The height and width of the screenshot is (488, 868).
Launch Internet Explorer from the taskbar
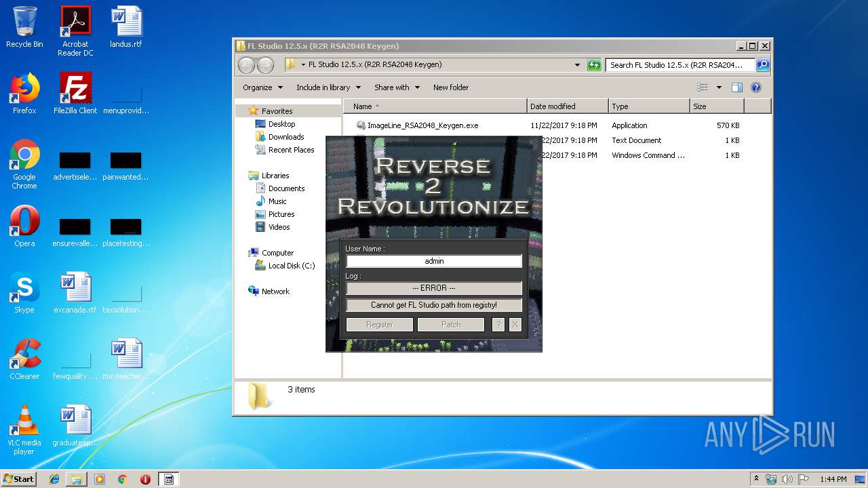click(x=54, y=479)
